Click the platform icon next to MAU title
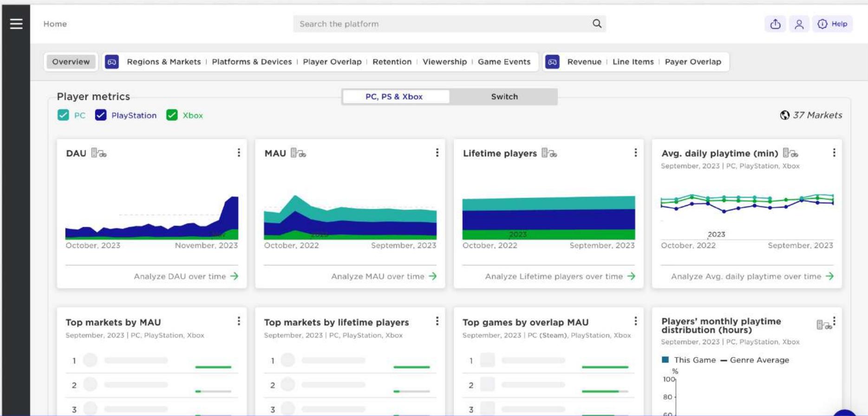Viewport: 868px width, 416px height. [298, 153]
